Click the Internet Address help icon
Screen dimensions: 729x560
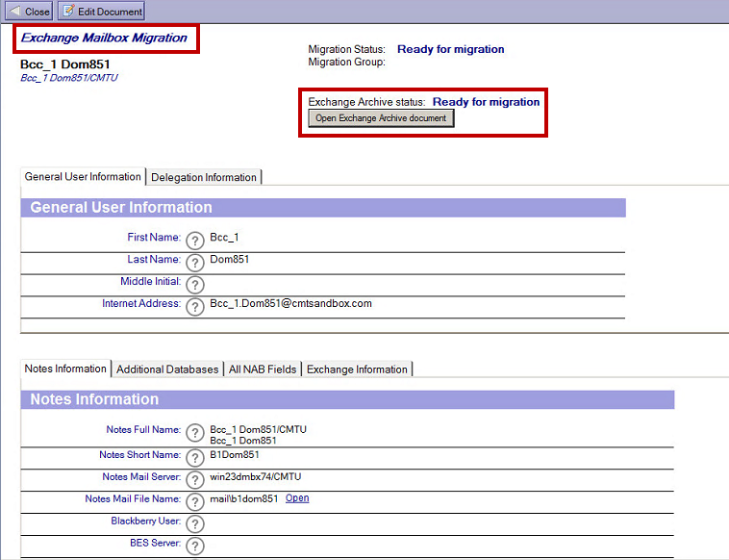(195, 307)
